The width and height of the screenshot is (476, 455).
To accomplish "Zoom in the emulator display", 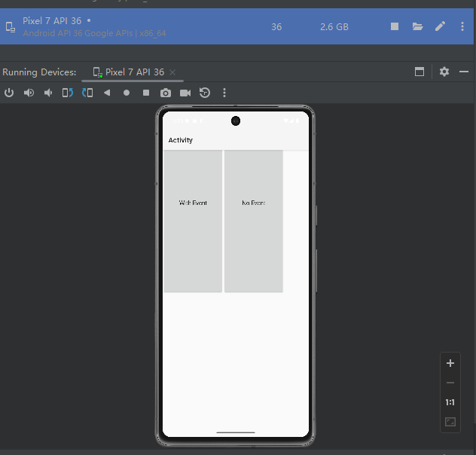I will tap(450, 363).
